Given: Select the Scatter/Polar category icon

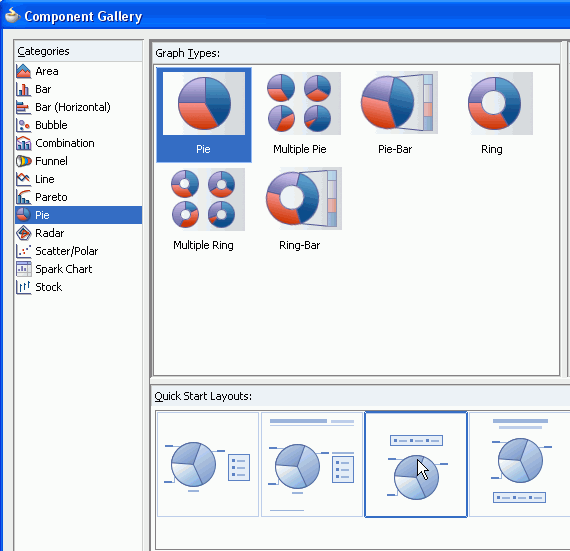Looking at the screenshot, I should [24, 251].
